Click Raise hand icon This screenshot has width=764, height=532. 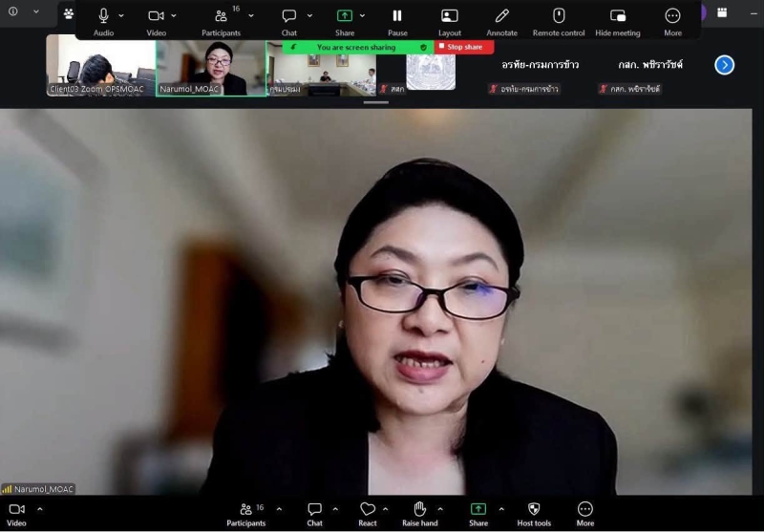[x=419, y=509]
